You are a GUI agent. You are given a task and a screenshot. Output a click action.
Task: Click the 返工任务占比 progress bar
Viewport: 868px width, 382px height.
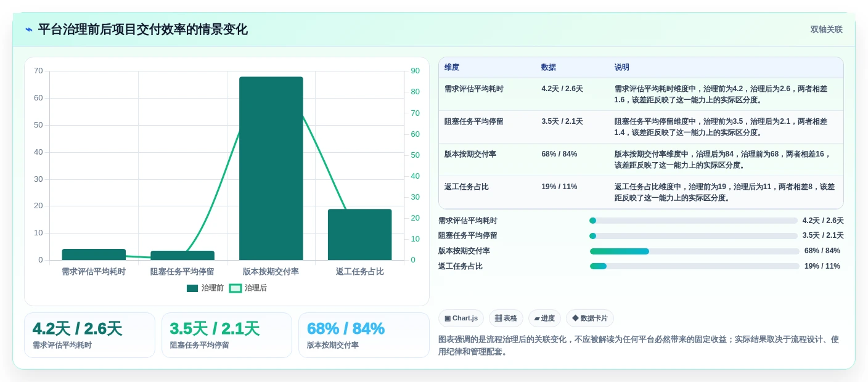pos(694,266)
